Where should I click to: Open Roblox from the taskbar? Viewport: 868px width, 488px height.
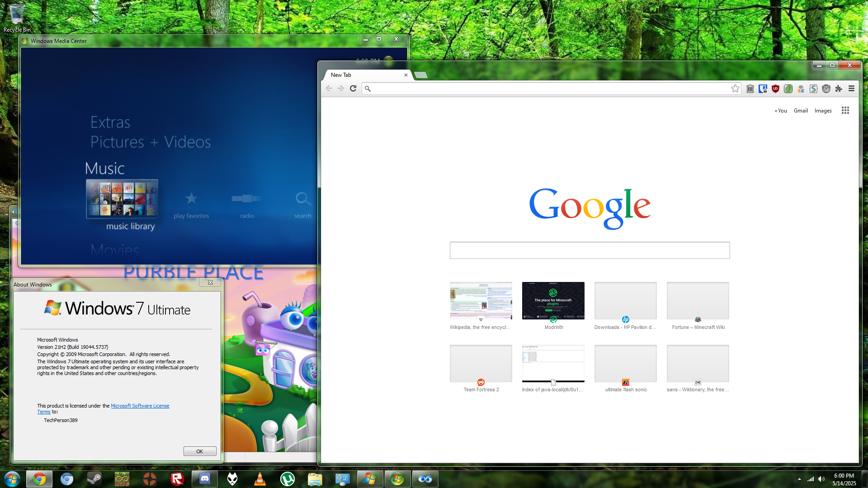coord(177,479)
